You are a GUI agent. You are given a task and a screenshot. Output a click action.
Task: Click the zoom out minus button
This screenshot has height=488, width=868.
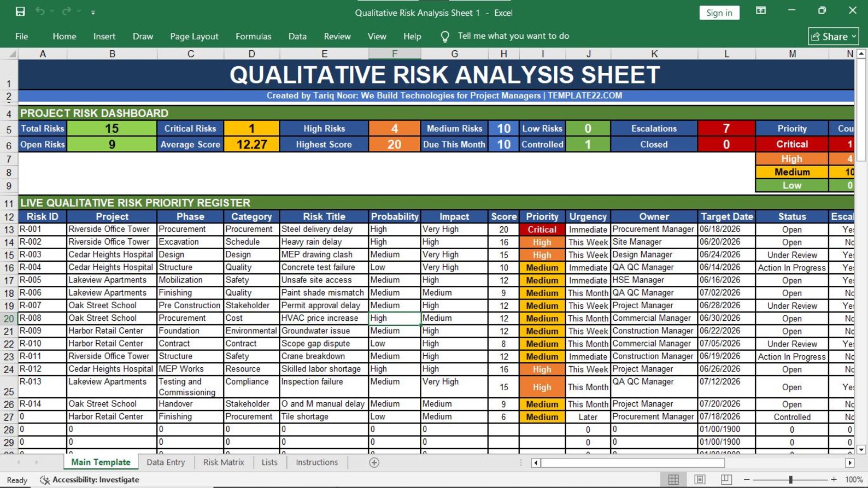pyautogui.click(x=747, y=480)
